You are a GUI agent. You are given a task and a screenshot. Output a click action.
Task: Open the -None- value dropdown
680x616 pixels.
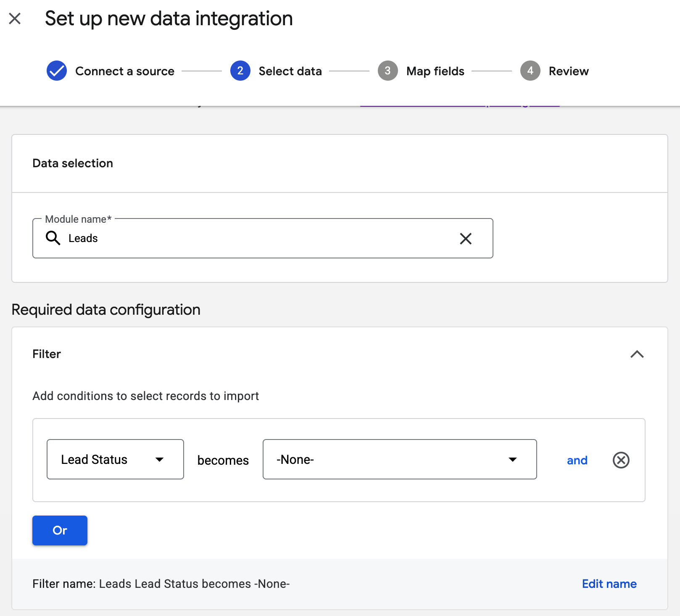pos(399,459)
